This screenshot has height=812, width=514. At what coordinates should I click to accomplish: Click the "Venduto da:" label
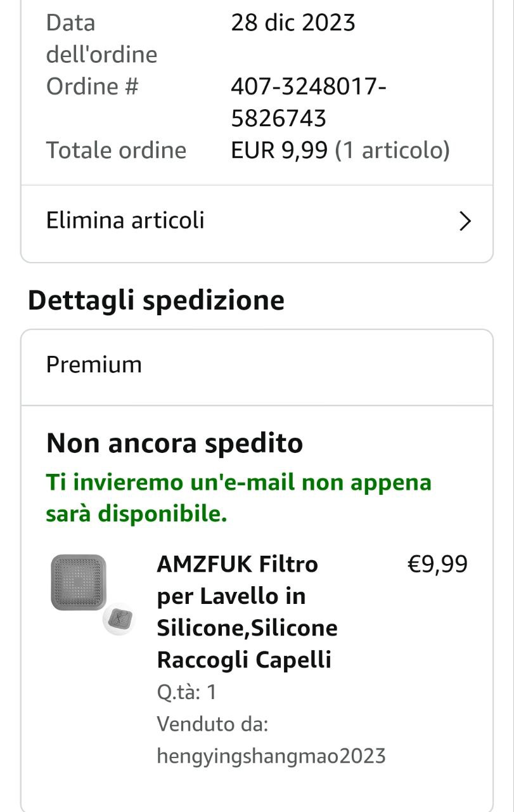tap(213, 724)
